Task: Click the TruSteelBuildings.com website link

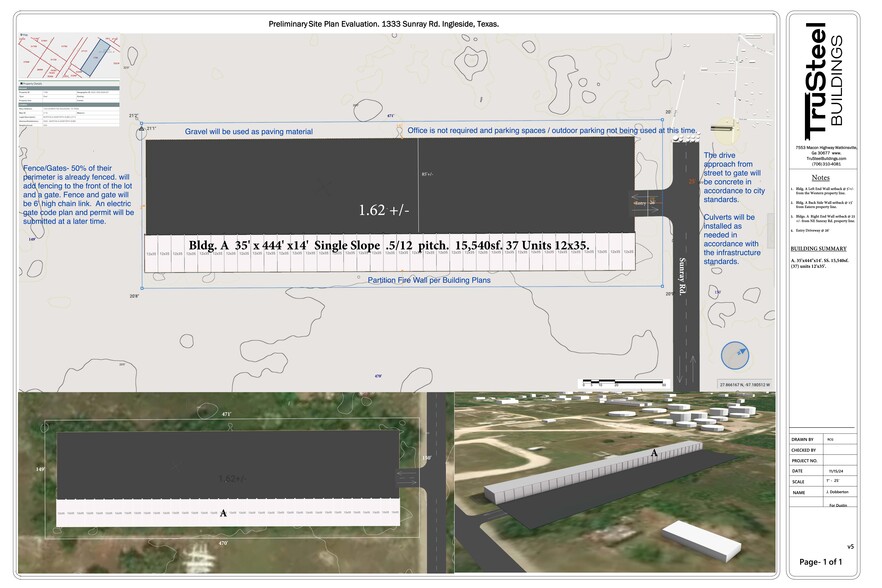Action: click(x=826, y=158)
